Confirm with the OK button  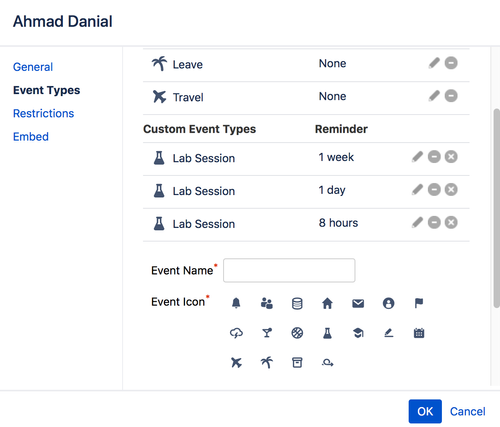425,411
